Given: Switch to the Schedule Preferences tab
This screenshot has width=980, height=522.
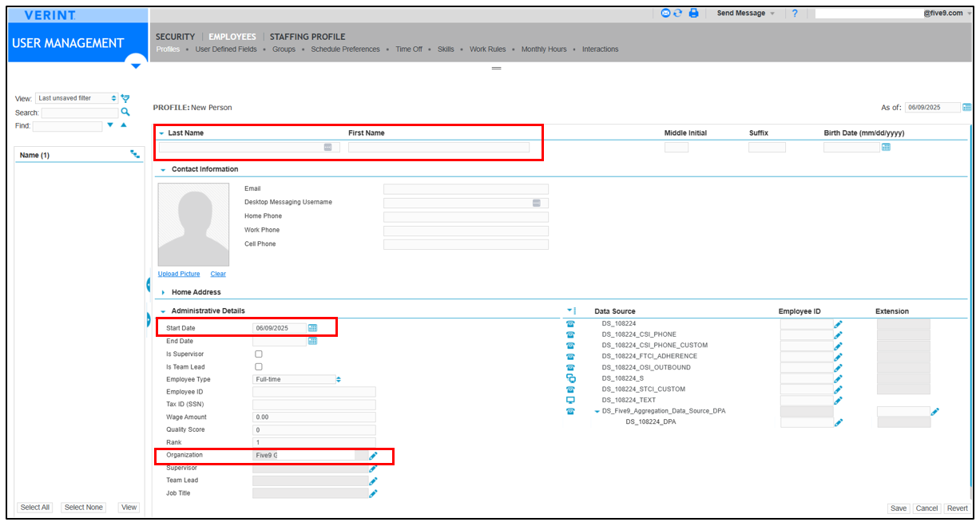Looking at the screenshot, I should point(345,49).
